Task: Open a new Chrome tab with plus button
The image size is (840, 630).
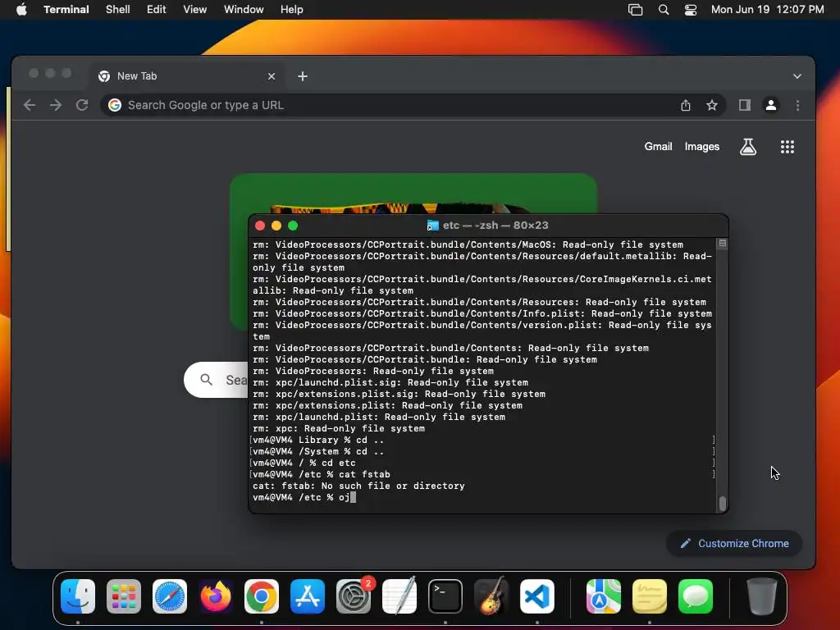Action: point(303,76)
